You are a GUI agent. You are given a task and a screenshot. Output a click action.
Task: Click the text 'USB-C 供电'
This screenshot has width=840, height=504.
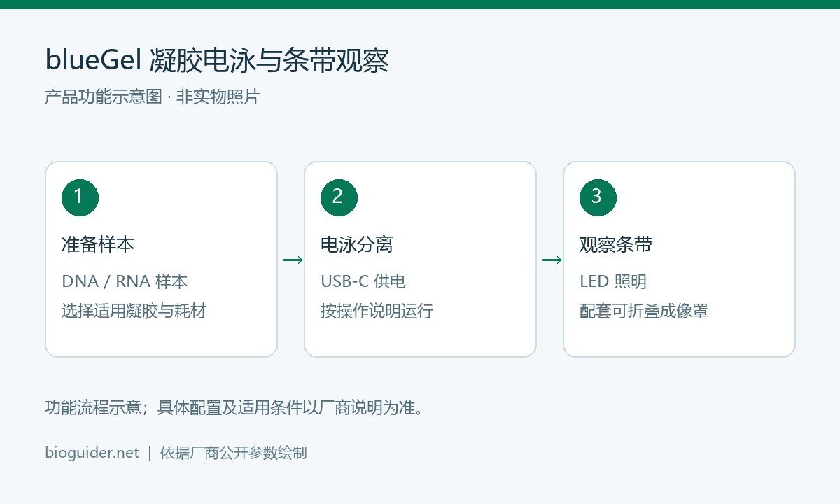point(363,282)
